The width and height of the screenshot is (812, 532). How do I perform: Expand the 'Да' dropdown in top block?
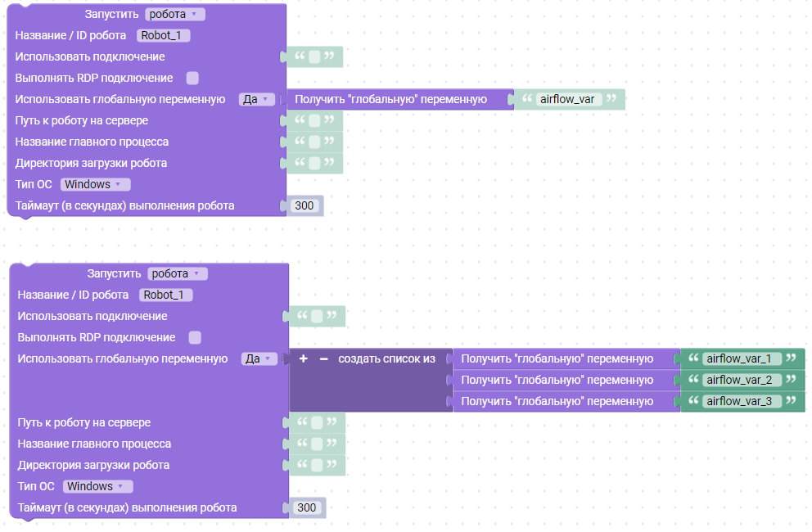click(x=258, y=99)
